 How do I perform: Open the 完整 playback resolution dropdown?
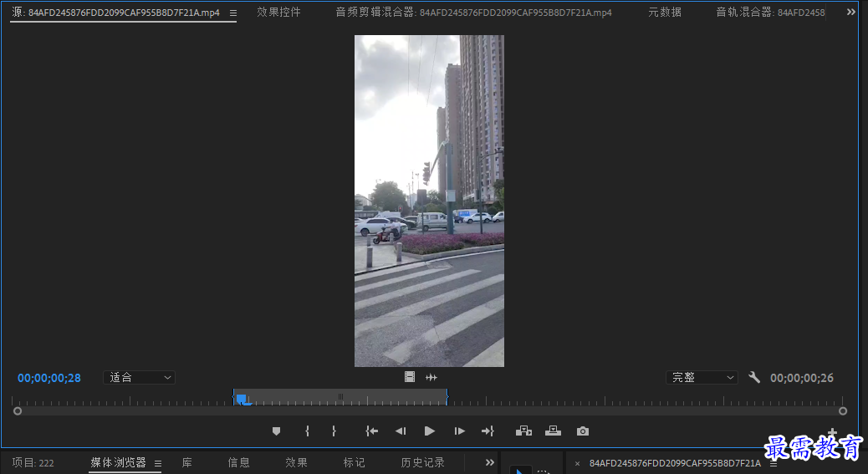click(x=702, y=377)
